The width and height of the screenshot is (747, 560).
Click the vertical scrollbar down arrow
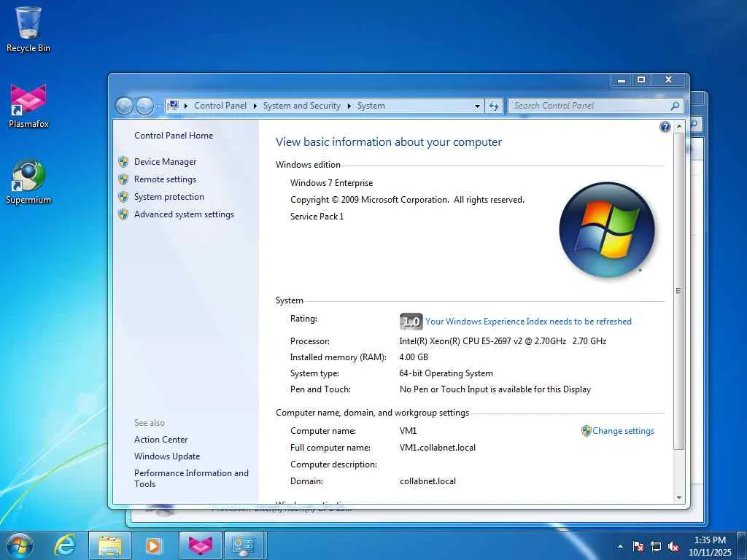click(679, 497)
